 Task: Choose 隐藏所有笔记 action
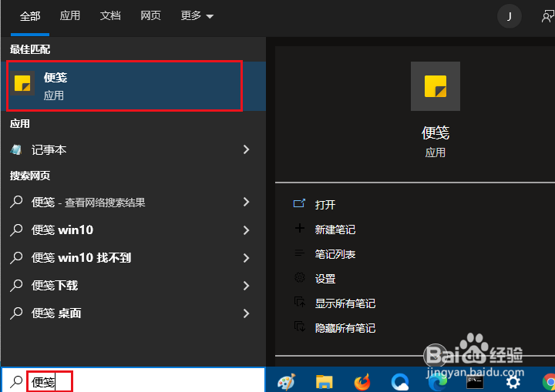345,328
